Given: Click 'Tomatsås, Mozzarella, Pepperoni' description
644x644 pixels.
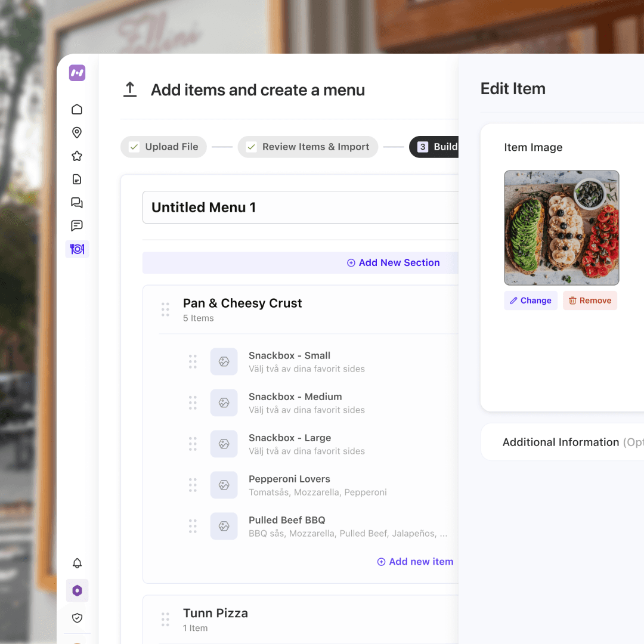Looking at the screenshot, I should coord(318,493).
